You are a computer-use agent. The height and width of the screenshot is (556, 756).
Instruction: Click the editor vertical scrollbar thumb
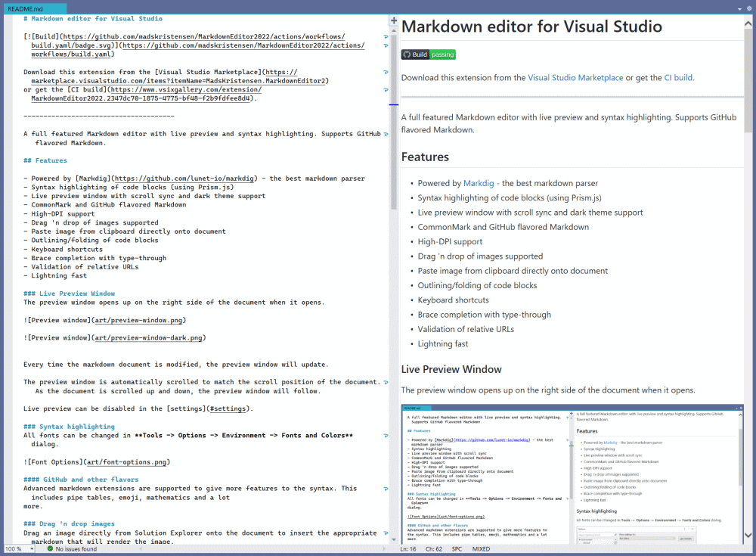click(x=393, y=121)
